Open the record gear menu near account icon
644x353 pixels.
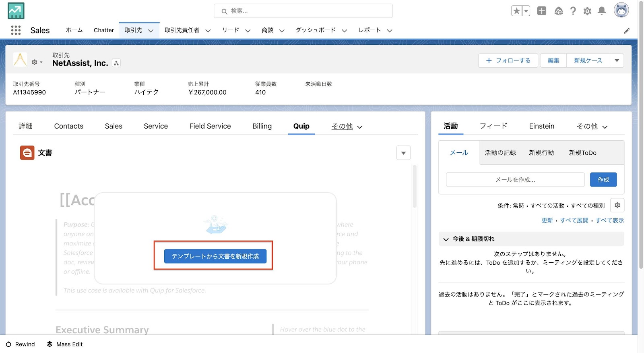point(37,62)
